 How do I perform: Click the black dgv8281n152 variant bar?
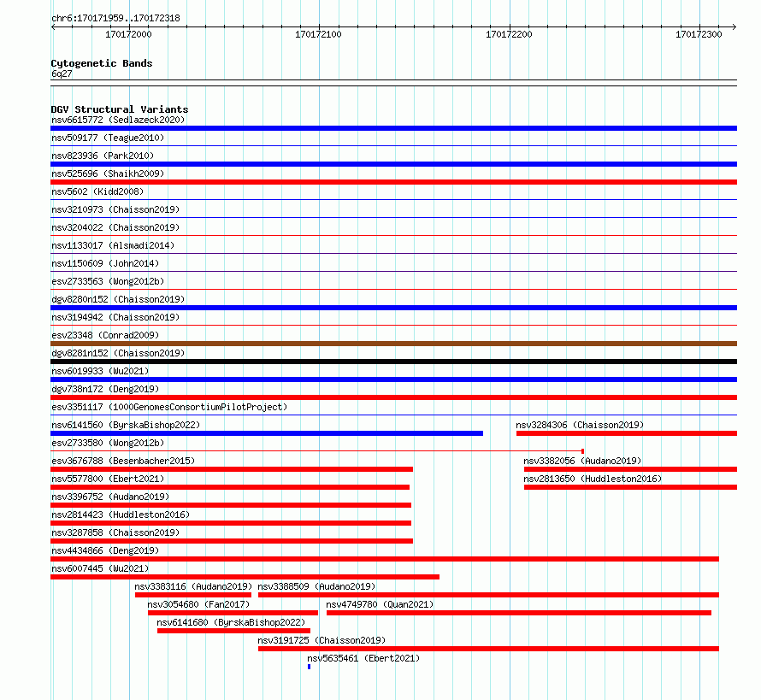coord(393,362)
